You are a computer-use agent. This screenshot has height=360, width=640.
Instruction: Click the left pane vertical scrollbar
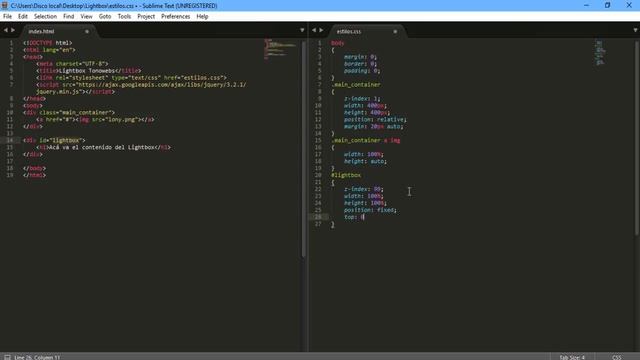click(304, 149)
